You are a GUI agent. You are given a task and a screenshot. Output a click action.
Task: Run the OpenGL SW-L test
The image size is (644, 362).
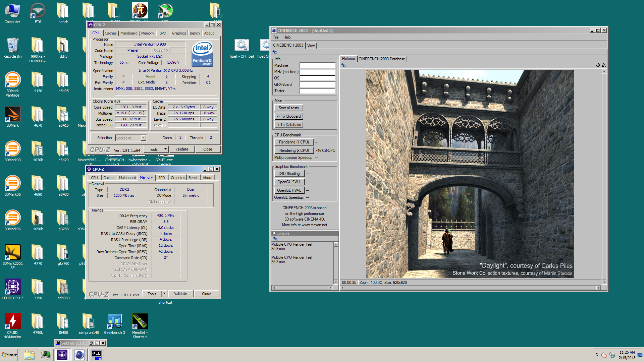click(289, 182)
